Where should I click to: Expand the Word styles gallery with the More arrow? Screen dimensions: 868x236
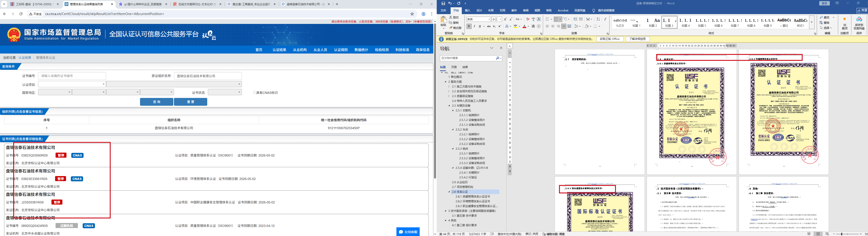pyautogui.click(x=812, y=23)
